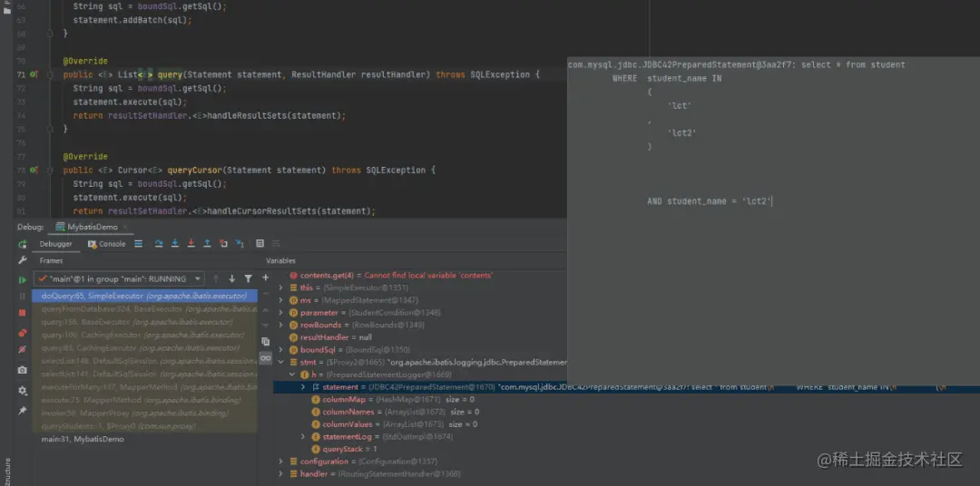Expand the 'this' variable node
The image size is (980, 486).
click(x=281, y=288)
